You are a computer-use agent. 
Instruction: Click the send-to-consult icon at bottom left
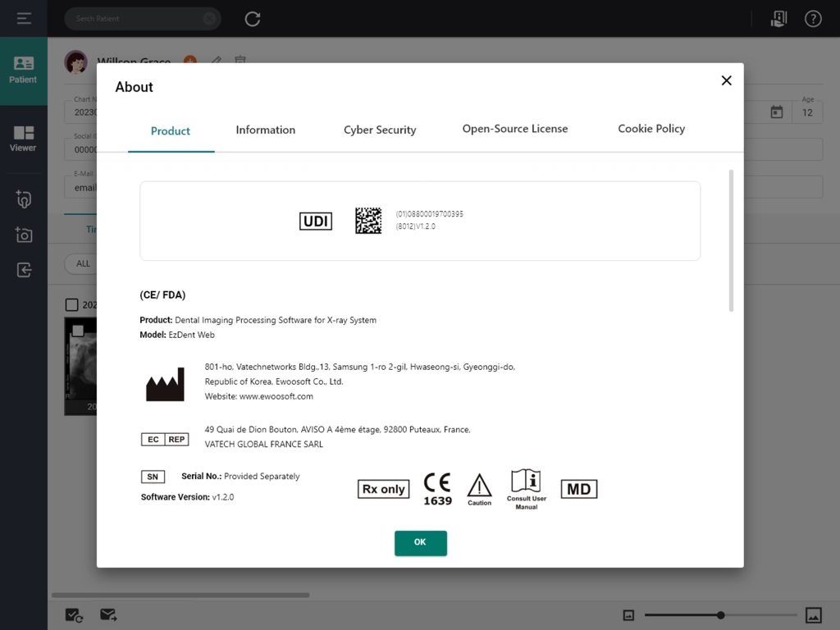(108, 614)
